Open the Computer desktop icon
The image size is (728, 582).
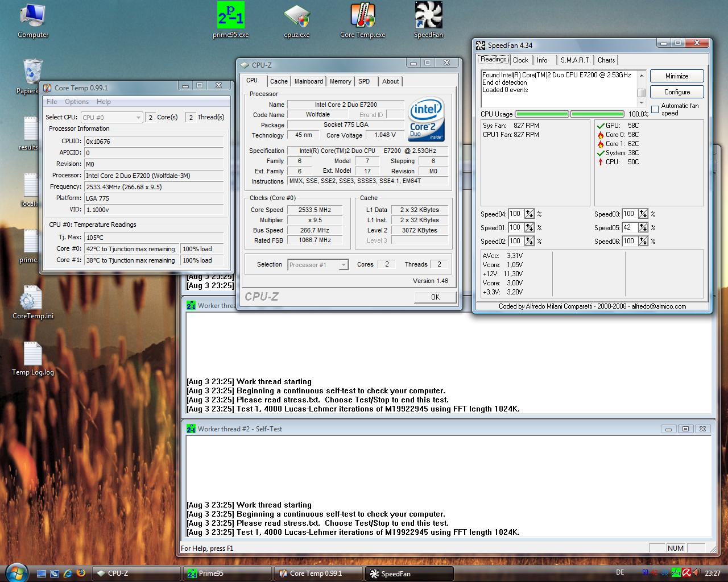32,20
